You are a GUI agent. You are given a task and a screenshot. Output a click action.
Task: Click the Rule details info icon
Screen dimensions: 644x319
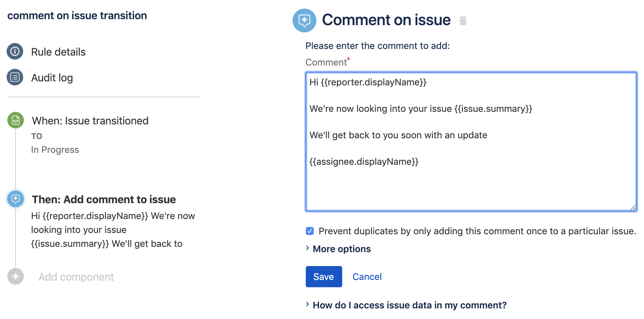coord(15,52)
